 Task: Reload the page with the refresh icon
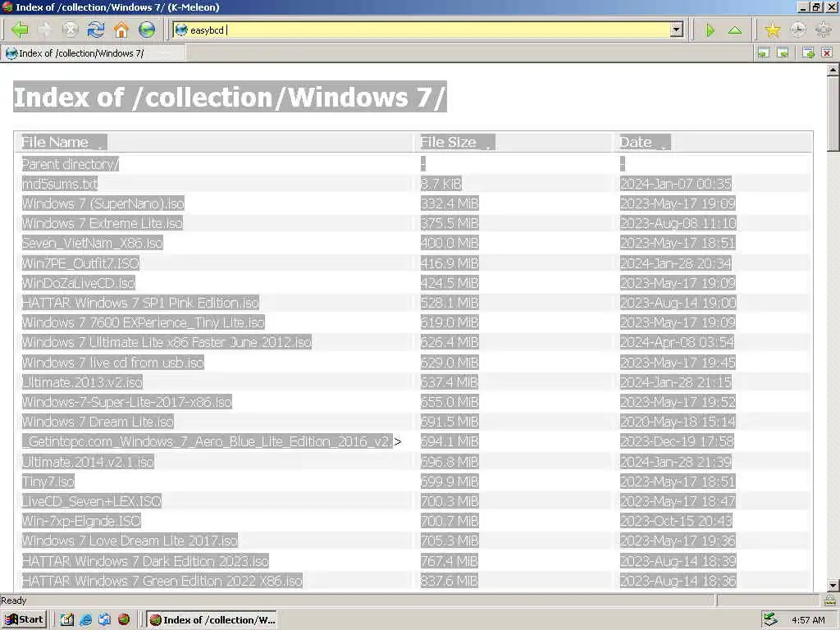coord(96,30)
